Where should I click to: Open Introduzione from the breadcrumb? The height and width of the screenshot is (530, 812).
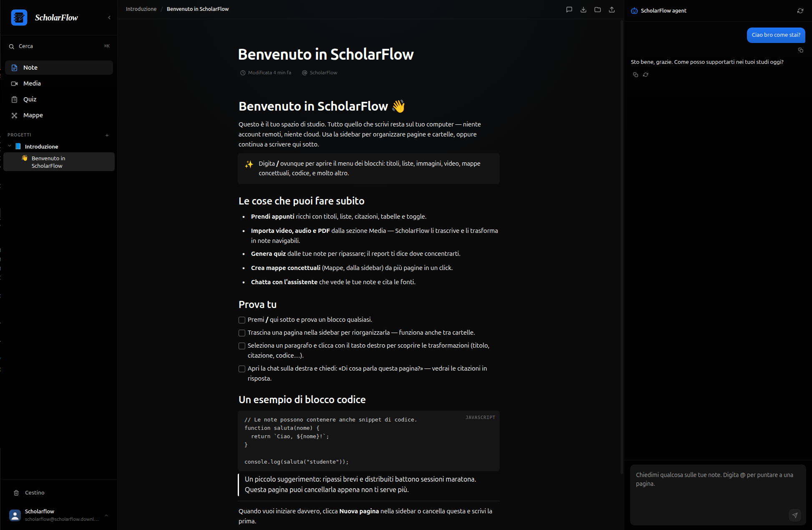click(141, 9)
